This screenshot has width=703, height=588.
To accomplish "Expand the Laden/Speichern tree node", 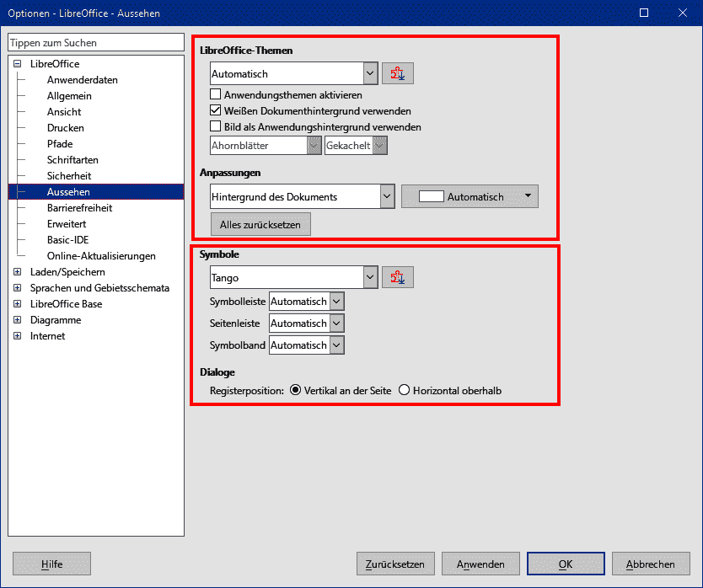I will (x=18, y=271).
